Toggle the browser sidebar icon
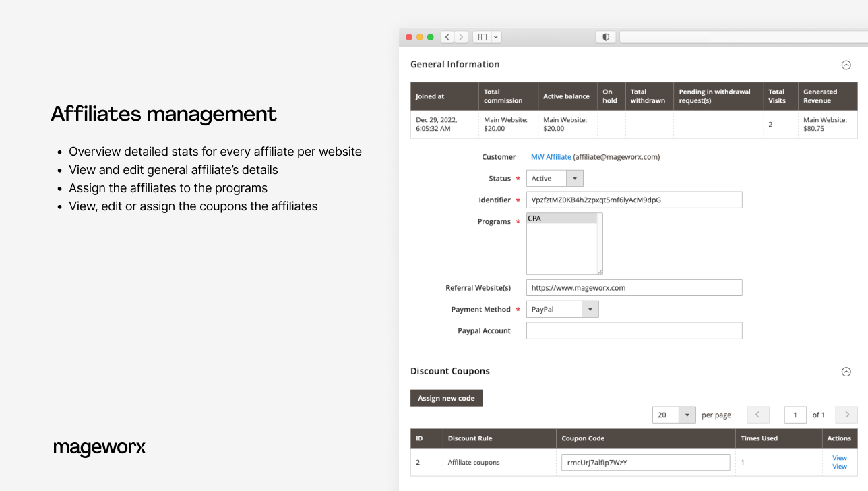This screenshot has width=868, height=491. [x=482, y=37]
